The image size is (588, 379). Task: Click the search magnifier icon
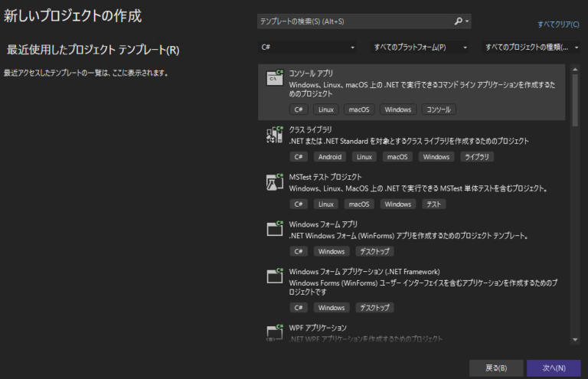click(x=459, y=22)
